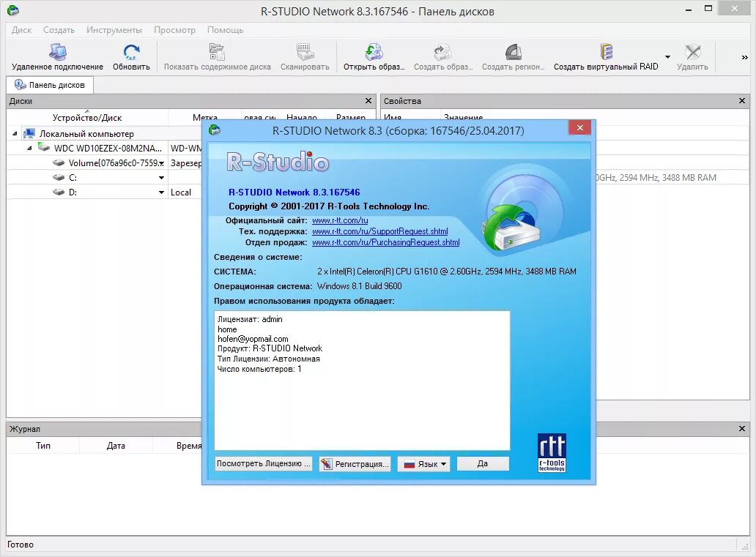Open the dropdown arrow for Volume{076a96c0
Screen dimensions: 756x557
click(161, 163)
